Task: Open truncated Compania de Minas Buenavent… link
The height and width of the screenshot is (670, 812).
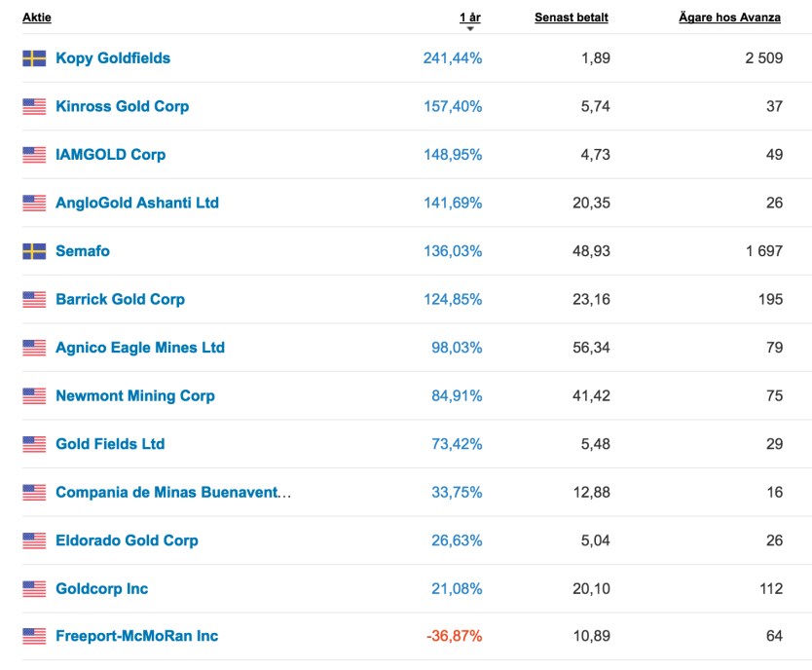Action: [x=173, y=493]
